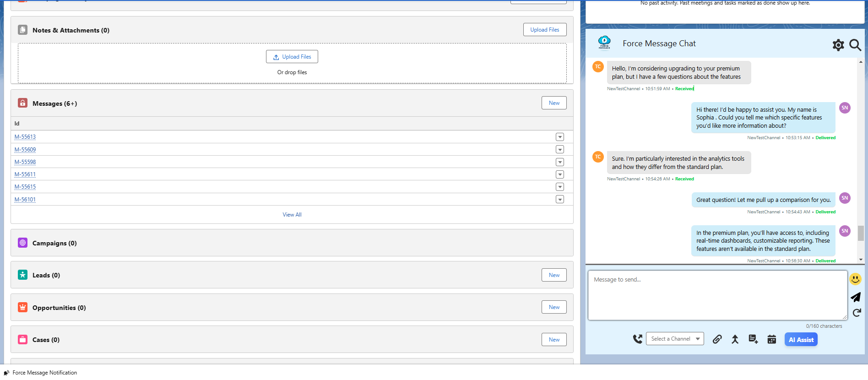This screenshot has height=380, width=868.
Task: Click the Messages (6+) section title
Action: tap(54, 103)
